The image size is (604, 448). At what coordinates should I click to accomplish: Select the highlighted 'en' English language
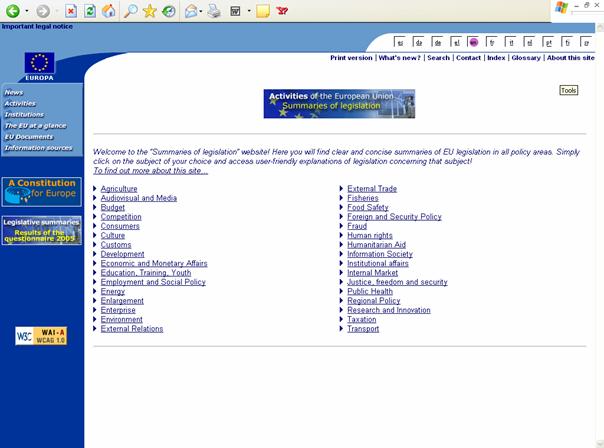(x=473, y=42)
